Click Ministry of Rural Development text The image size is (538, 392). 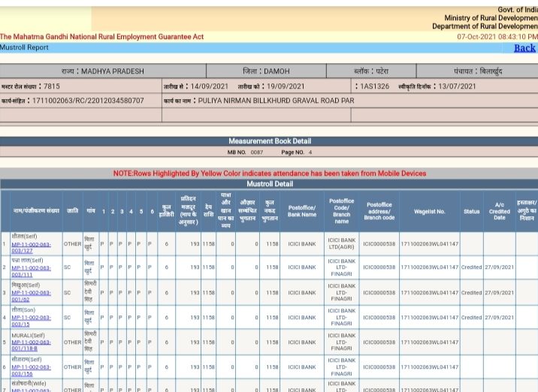pos(491,18)
